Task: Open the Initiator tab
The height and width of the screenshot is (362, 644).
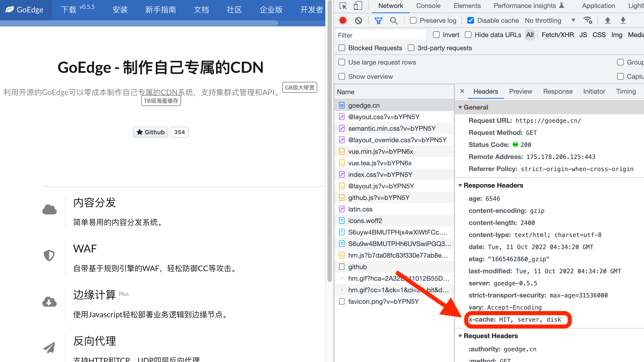Action: tap(594, 91)
